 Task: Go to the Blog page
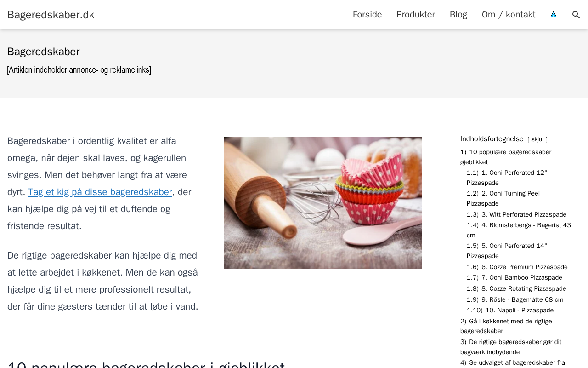(458, 15)
